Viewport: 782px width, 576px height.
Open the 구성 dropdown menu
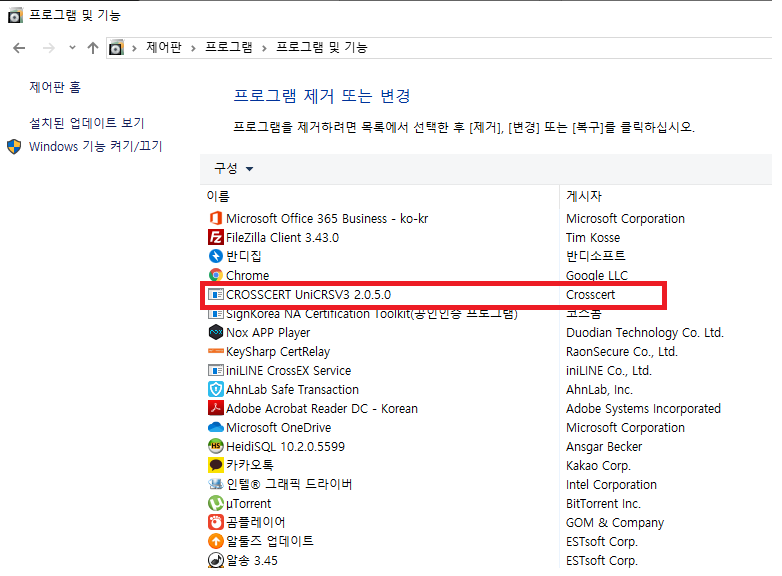[x=234, y=169]
